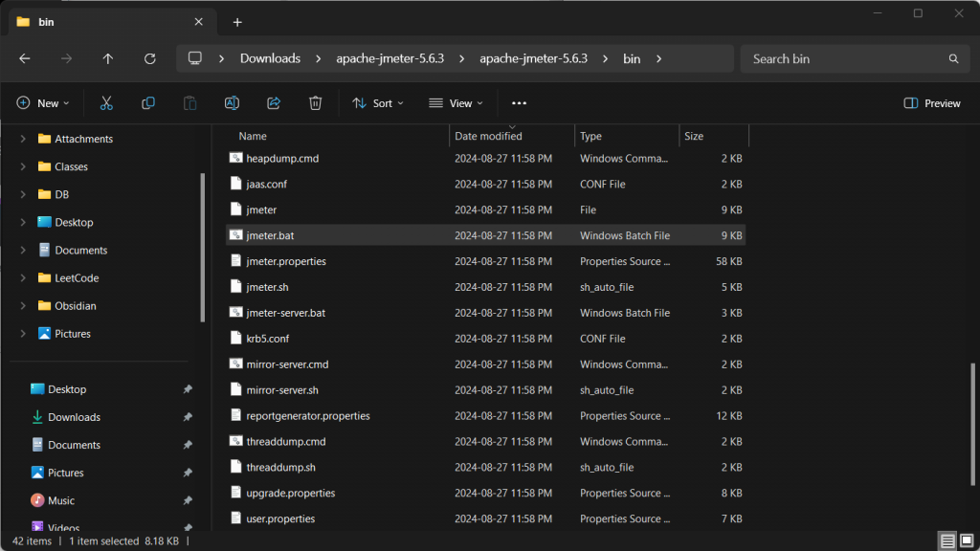Click the This PC monitor icon in address bar

[x=195, y=58]
